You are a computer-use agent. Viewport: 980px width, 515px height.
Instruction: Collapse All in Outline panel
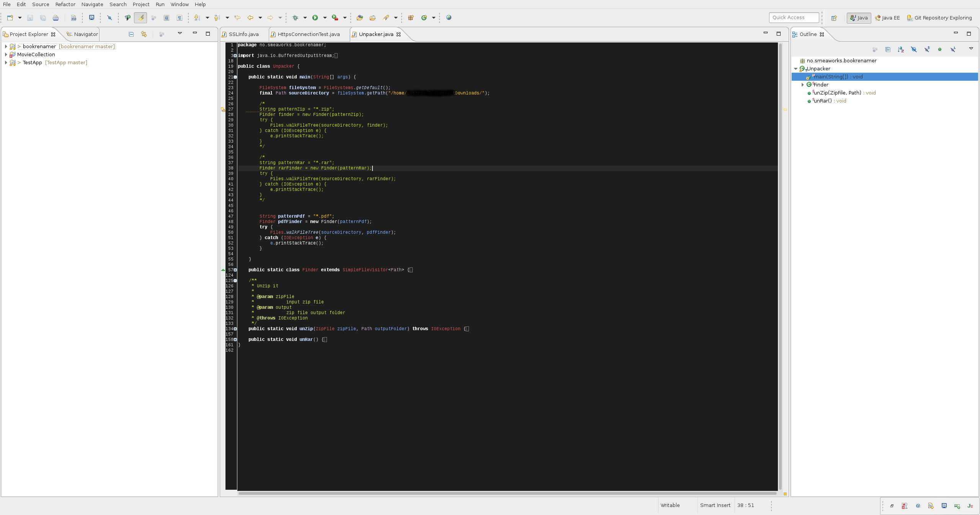click(x=888, y=49)
